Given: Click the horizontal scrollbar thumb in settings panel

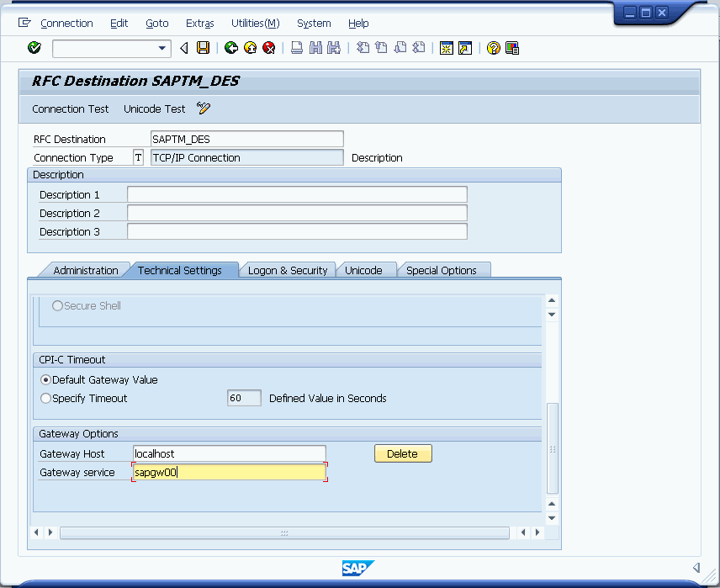Looking at the screenshot, I should click(284, 532).
